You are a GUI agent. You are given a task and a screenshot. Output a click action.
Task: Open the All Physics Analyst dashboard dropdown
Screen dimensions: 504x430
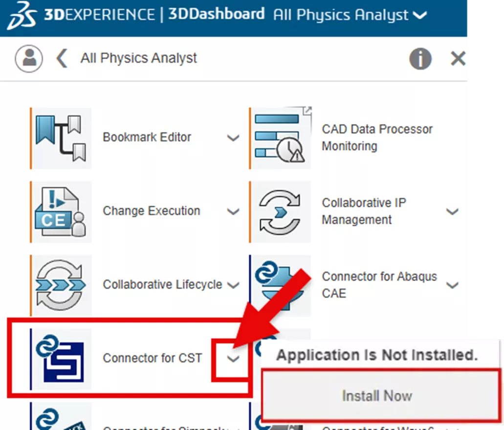[x=419, y=15]
